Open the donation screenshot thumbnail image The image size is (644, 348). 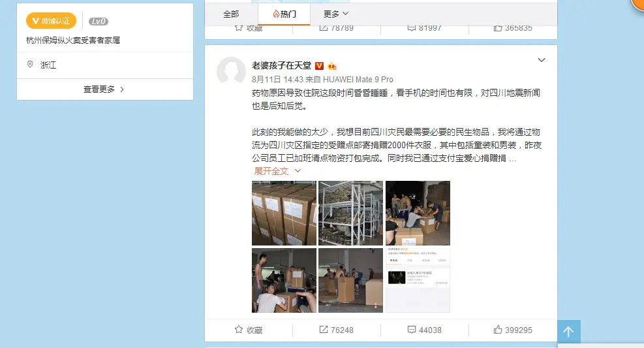point(418,280)
